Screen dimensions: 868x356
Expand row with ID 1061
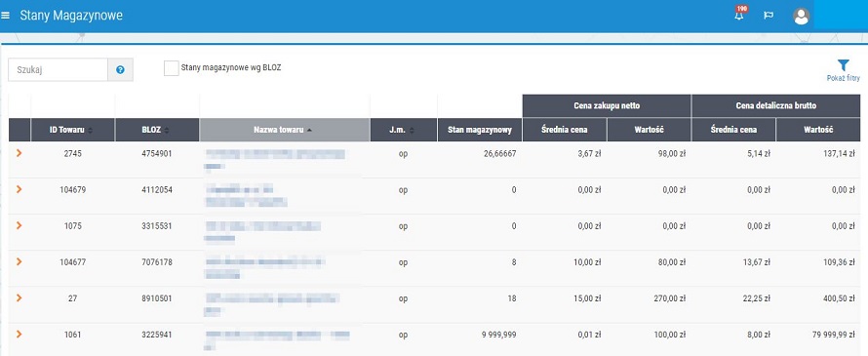[x=20, y=334]
